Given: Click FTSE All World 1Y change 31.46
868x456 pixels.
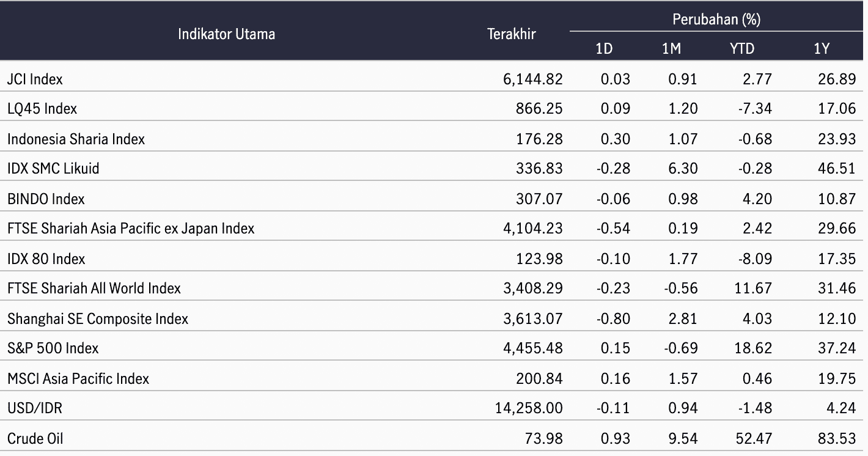Looking at the screenshot, I should 837,288.
